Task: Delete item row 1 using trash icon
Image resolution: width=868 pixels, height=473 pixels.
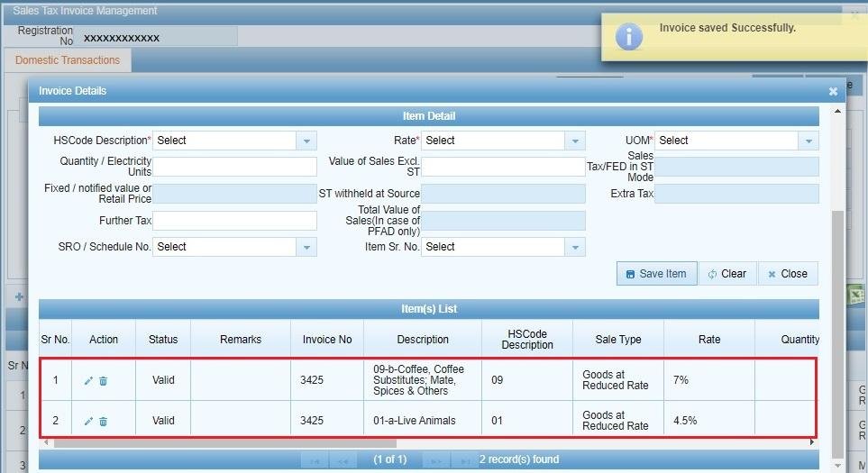Action: pos(103,380)
